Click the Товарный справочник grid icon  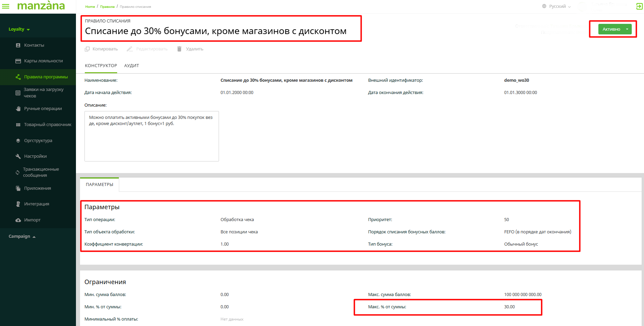18,125
